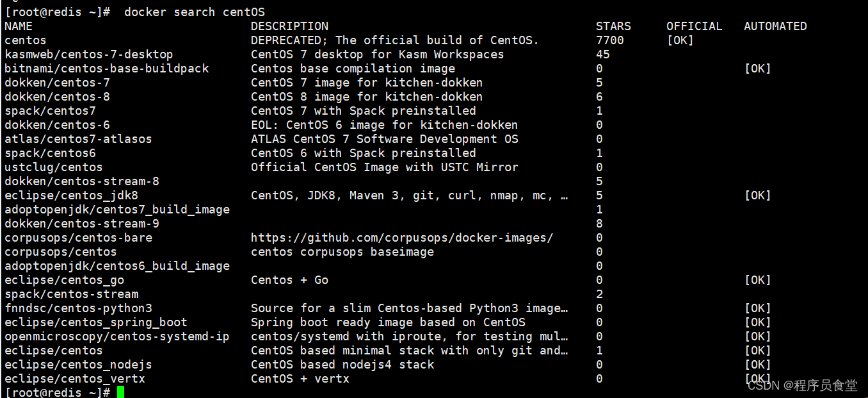Select 'ustclug/centos' image name
The image size is (868, 398).
click(54, 167)
